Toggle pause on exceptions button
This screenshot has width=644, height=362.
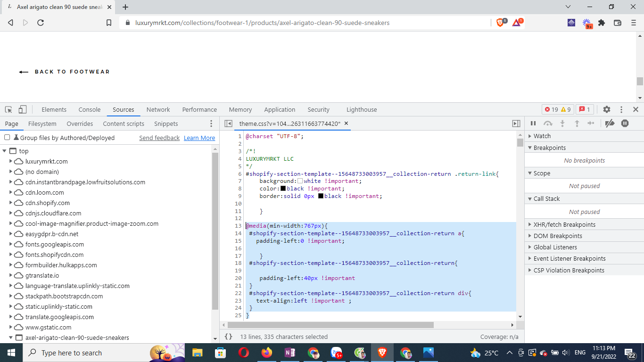point(625,123)
